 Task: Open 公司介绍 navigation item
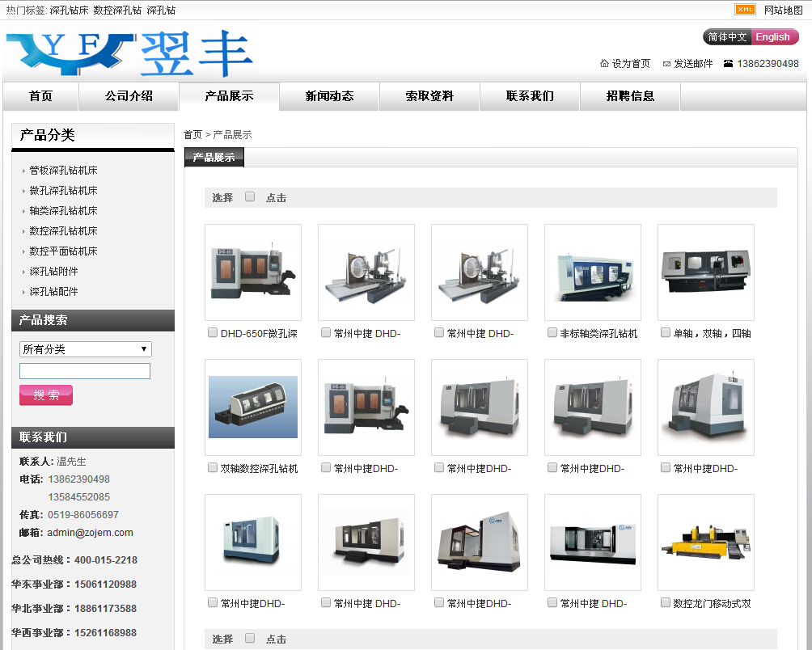tap(129, 96)
